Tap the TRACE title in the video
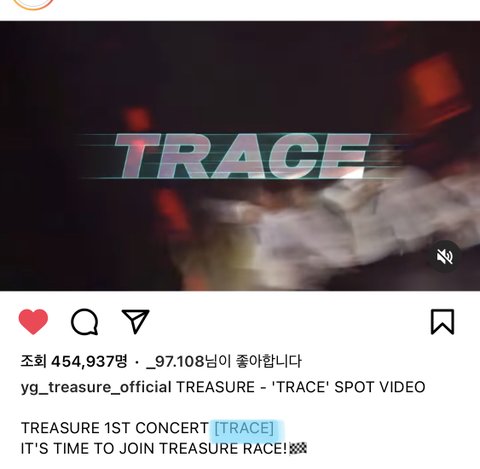 [x=243, y=155]
